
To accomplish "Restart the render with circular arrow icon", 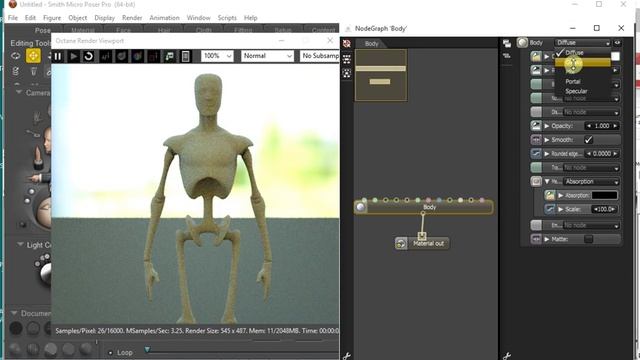I will [89, 56].
